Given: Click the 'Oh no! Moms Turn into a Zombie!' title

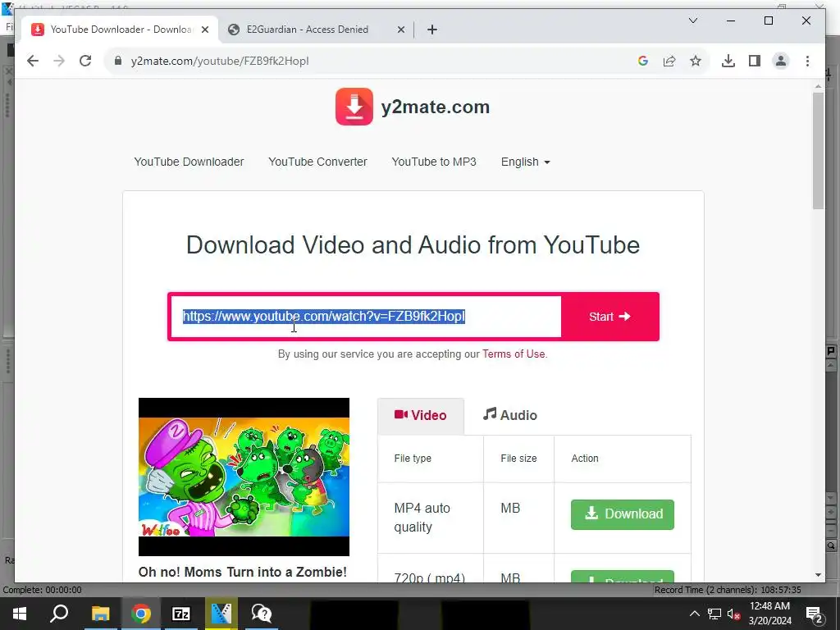Looking at the screenshot, I should click(243, 572).
